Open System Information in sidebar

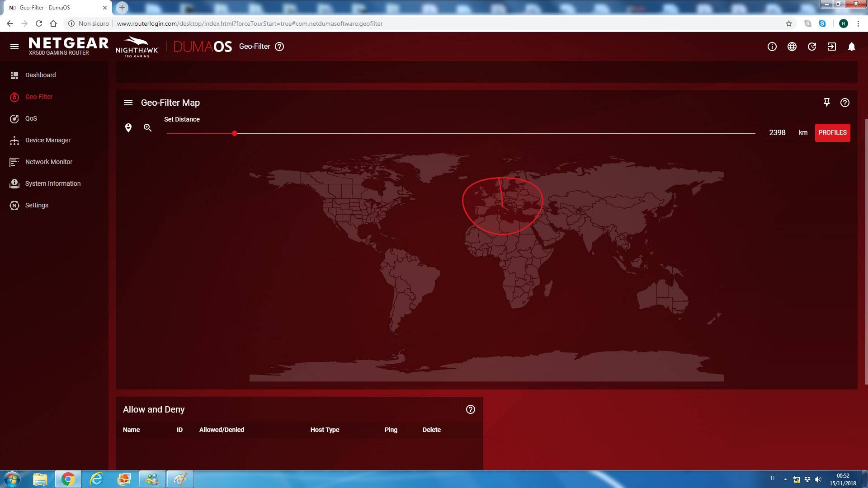tap(53, 183)
